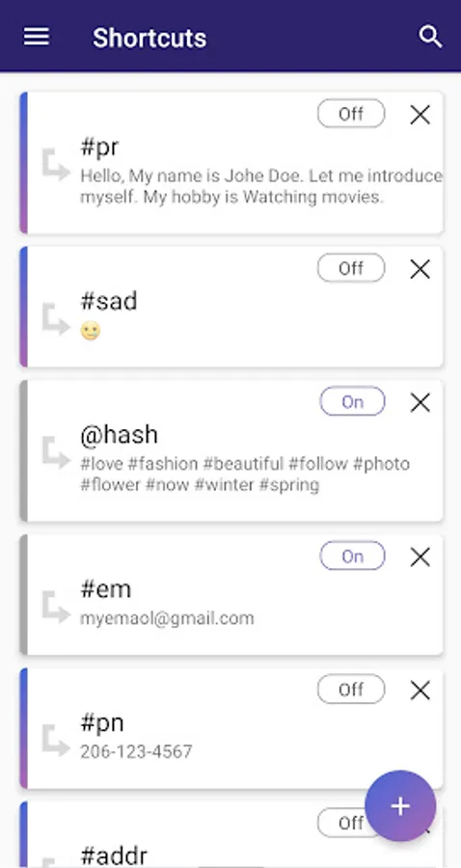Delete the #pr shortcut with X
Viewport: 461px width, 868px height.
(x=420, y=115)
